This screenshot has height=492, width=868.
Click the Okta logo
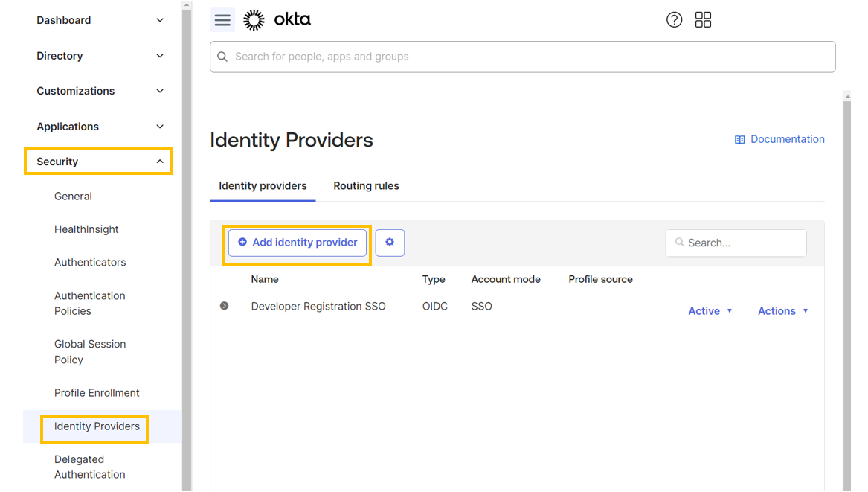point(277,19)
